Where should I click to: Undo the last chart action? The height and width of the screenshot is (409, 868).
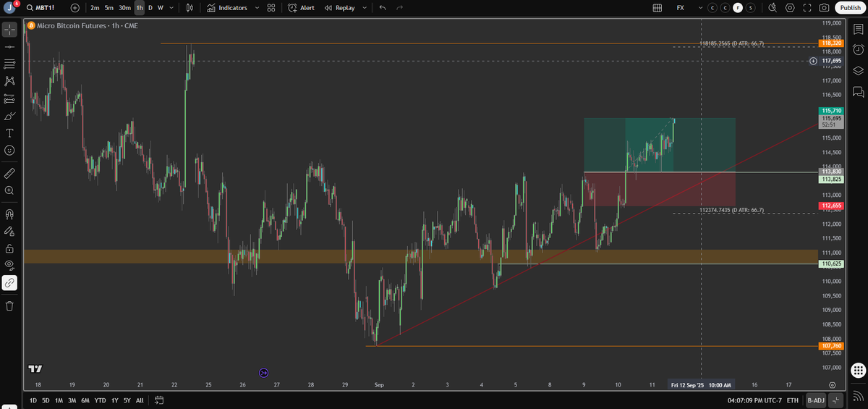382,7
